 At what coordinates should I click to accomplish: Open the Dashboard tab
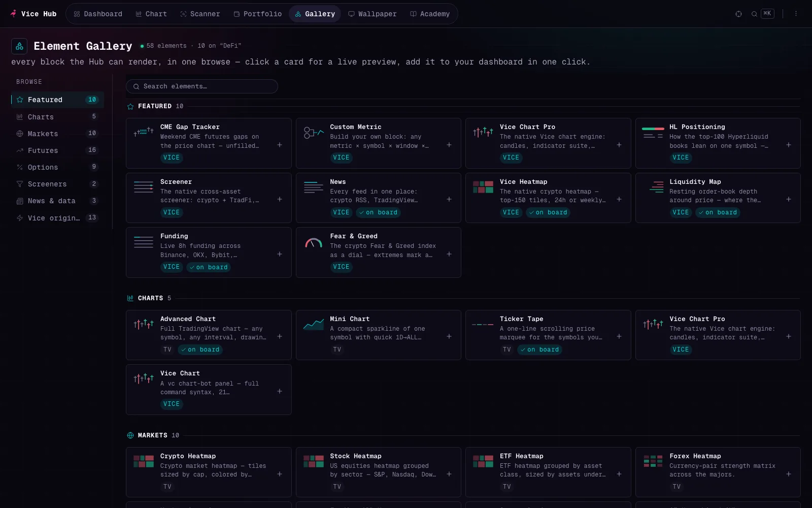(98, 14)
